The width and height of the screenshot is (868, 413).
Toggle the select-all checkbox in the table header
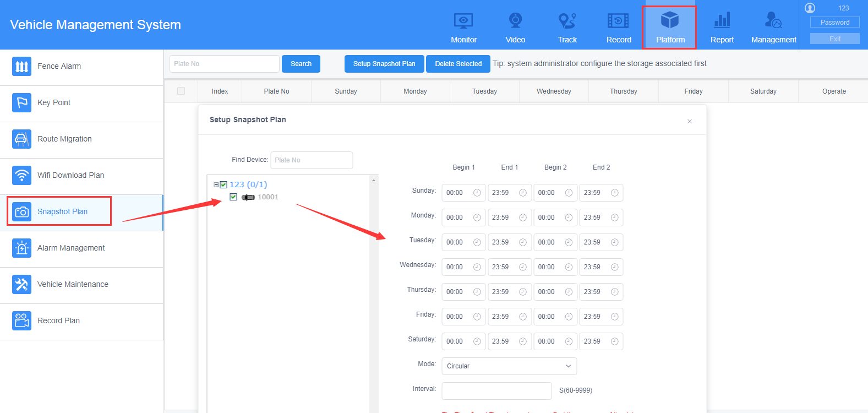pos(181,91)
